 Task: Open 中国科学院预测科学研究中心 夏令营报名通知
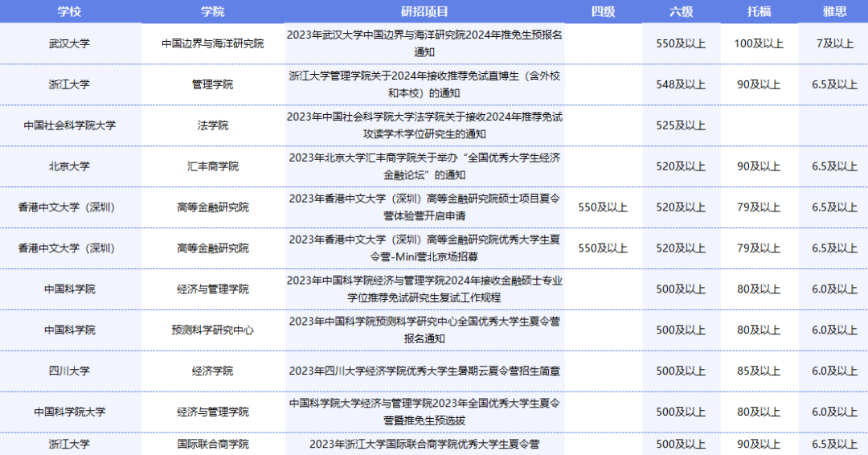[424, 330]
